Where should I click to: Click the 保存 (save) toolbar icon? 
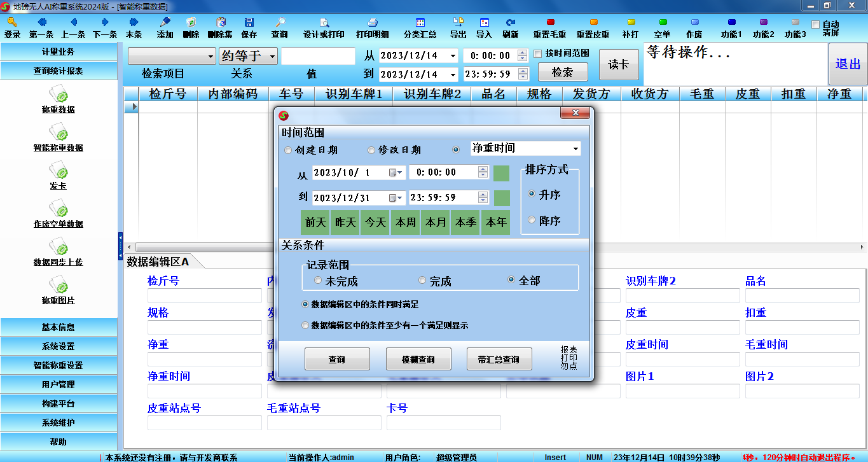click(x=249, y=23)
